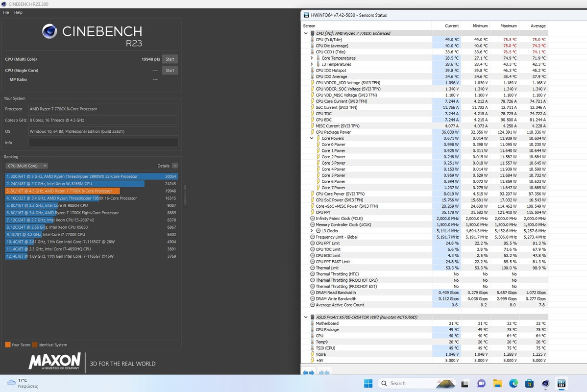
Task: Start the CPU Single Core benchmark
Action: 170,71
